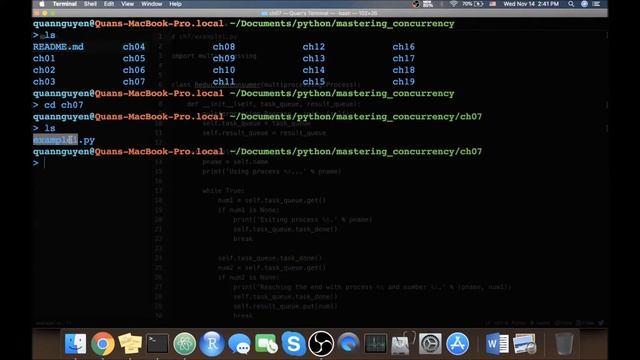Image resolution: width=640 pixels, height=360 pixels.
Task: Click the Wi-Fi status icon
Action: (x=453, y=4)
